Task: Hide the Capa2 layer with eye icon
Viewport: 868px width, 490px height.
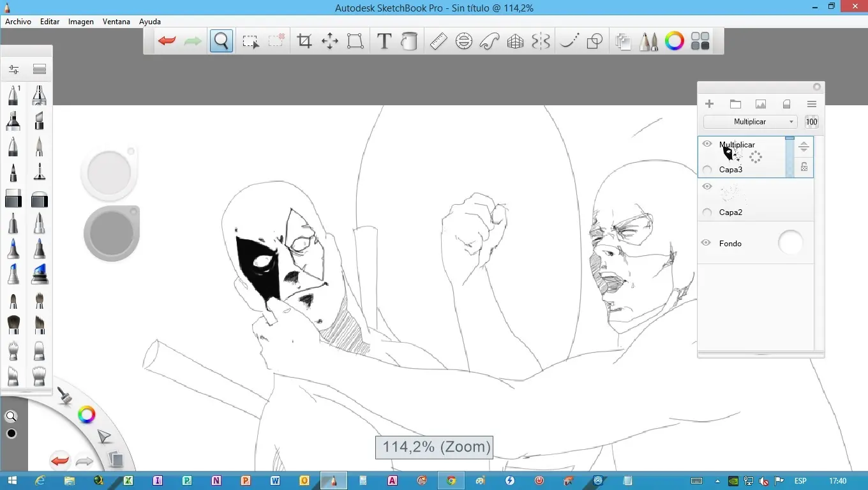Action: (707, 186)
